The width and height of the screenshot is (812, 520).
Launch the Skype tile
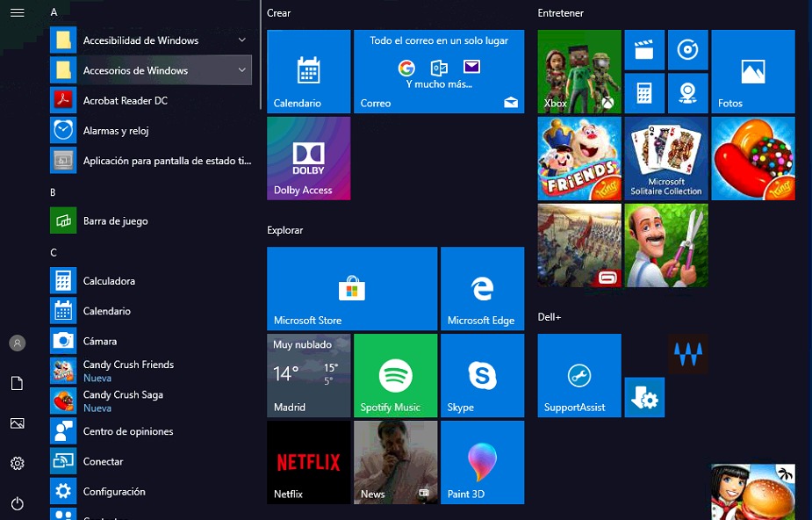point(483,375)
